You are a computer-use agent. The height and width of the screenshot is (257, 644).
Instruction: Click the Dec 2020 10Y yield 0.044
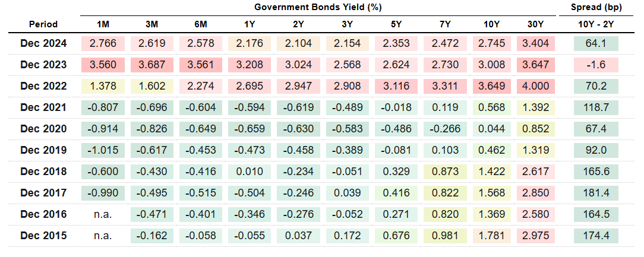(x=492, y=129)
